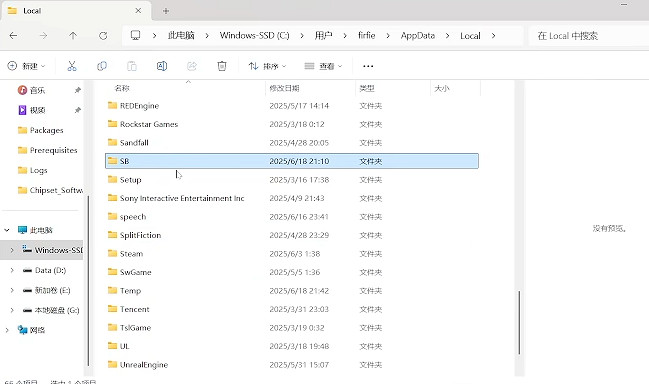Click the Network icon in sidebar
Viewport: 649px width, 384px height.
tap(22, 329)
